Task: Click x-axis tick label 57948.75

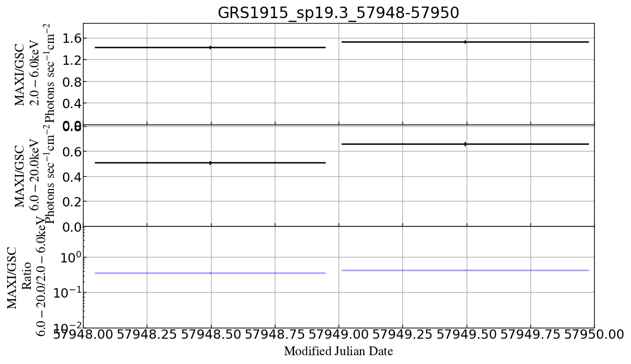Action: [x=275, y=334]
